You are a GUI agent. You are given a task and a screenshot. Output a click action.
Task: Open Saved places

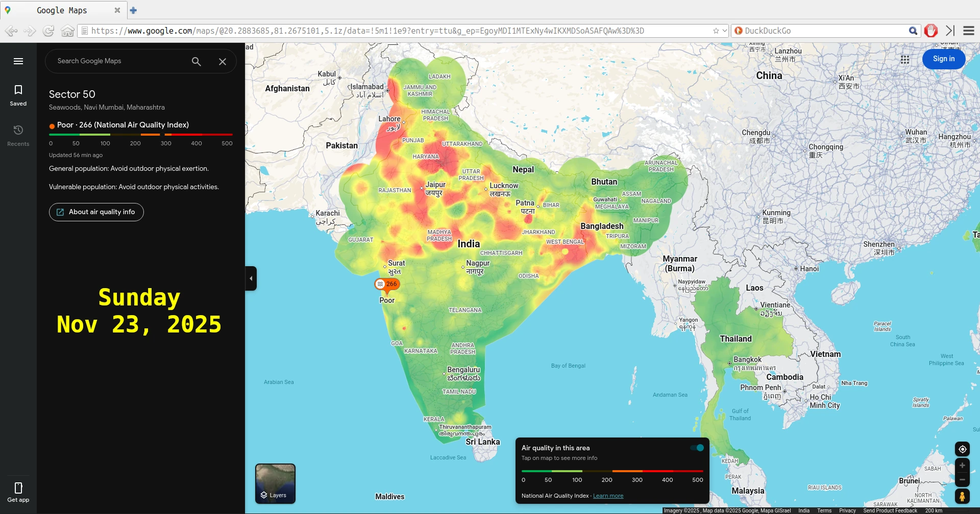pos(18,95)
